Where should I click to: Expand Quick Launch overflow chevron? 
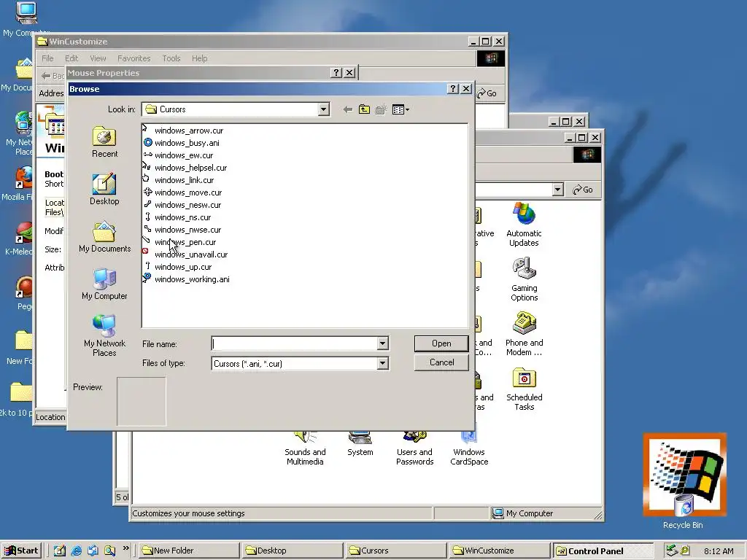(x=125, y=548)
